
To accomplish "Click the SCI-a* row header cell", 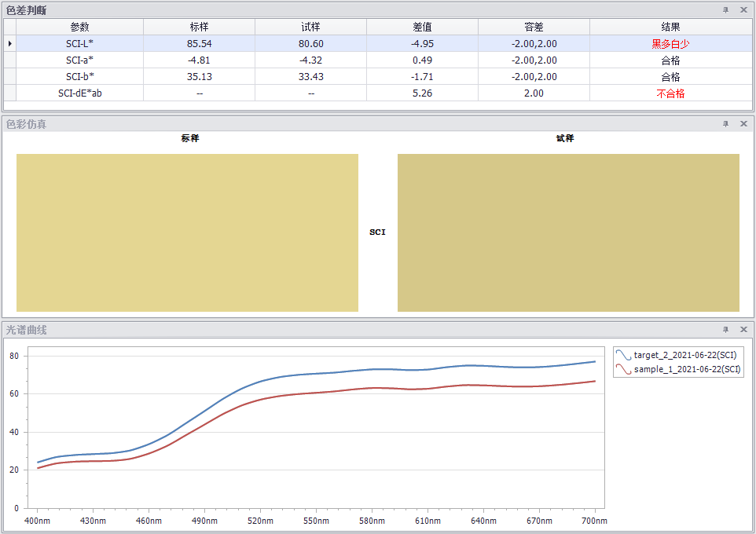I will 9,60.
